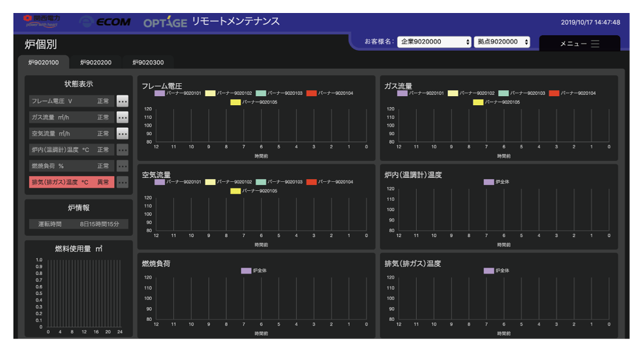Switch to the 炉9020100 tab
Viewport: 644px width, 352px height.
coord(43,62)
